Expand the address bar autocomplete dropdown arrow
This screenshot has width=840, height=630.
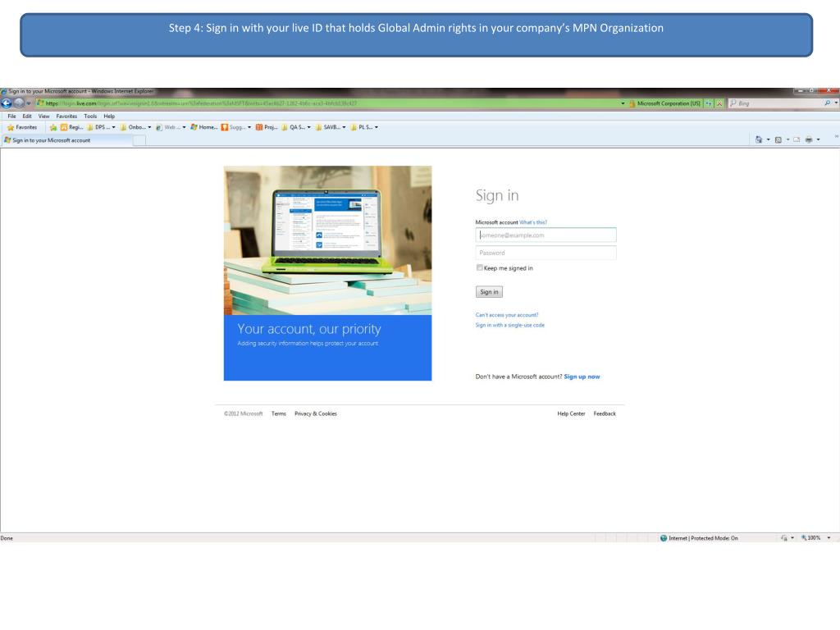623,103
